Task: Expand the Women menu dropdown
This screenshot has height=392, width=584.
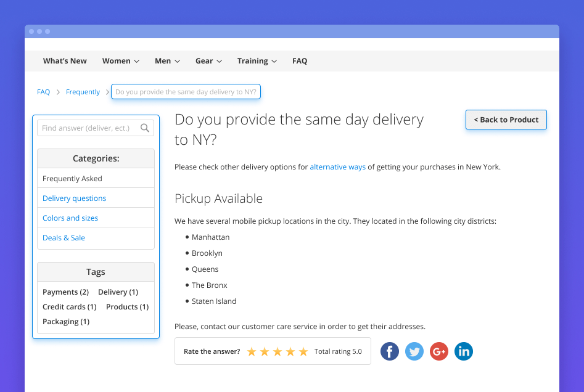Action: click(120, 61)
